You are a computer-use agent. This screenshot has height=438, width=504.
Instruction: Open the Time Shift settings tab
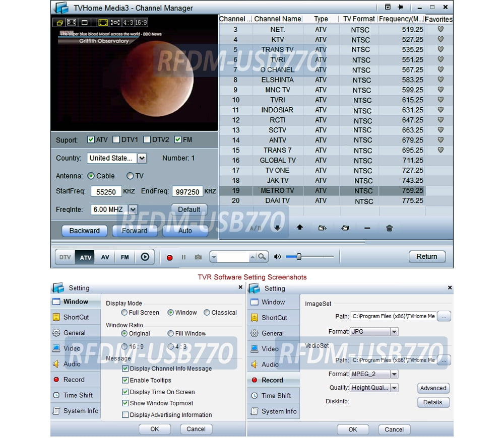(x=78, y=395)
